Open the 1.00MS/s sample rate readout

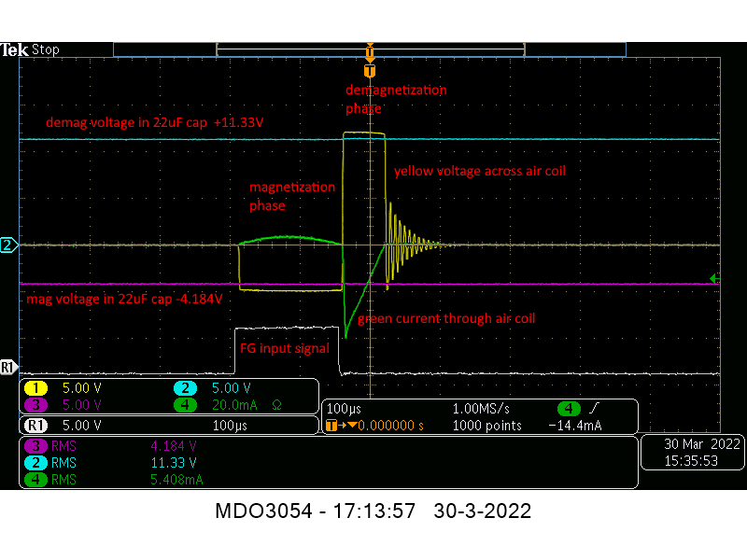[483, 409]
